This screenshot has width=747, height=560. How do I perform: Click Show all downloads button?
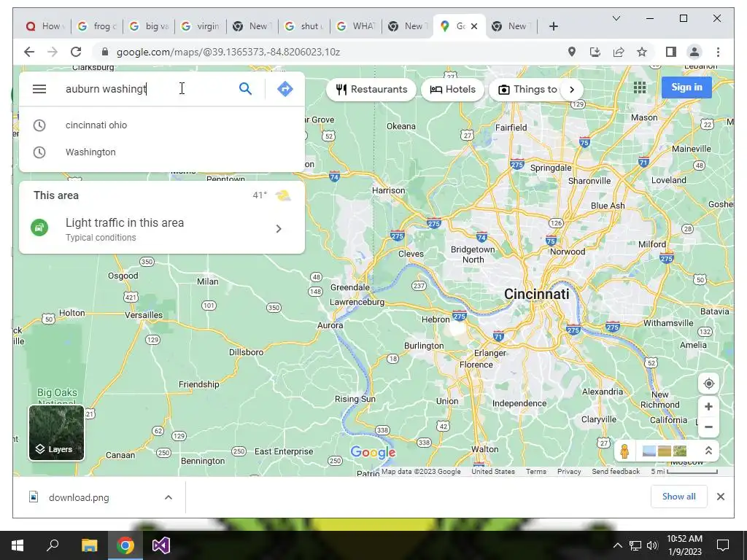[679, 497]
